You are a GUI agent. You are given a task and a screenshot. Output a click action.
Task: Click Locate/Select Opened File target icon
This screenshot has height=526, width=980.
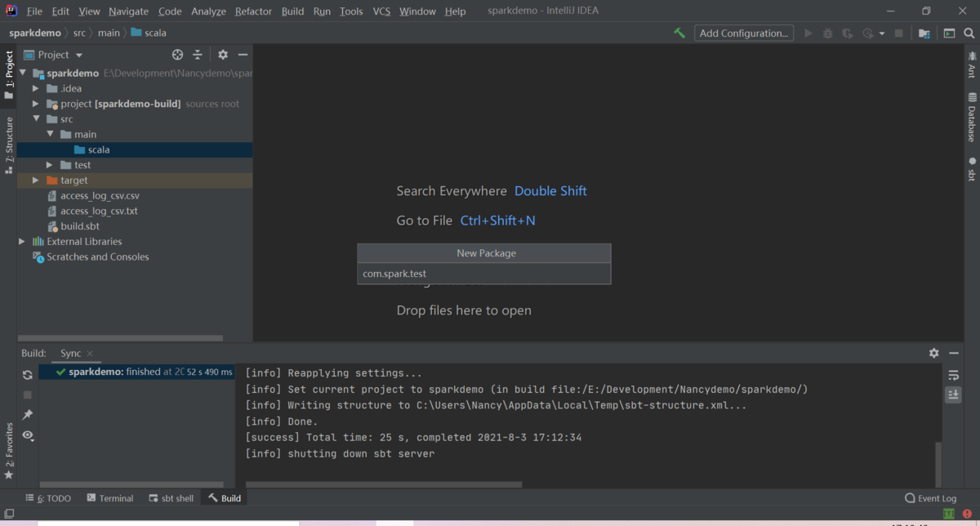coord(177,55)
